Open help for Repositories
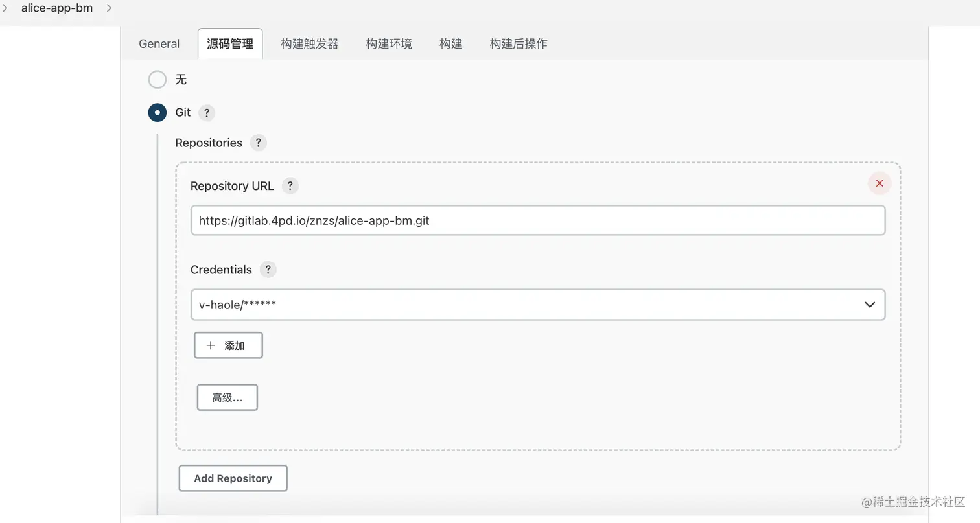Viewport: 980px width, 523px height. pos(258,143)
